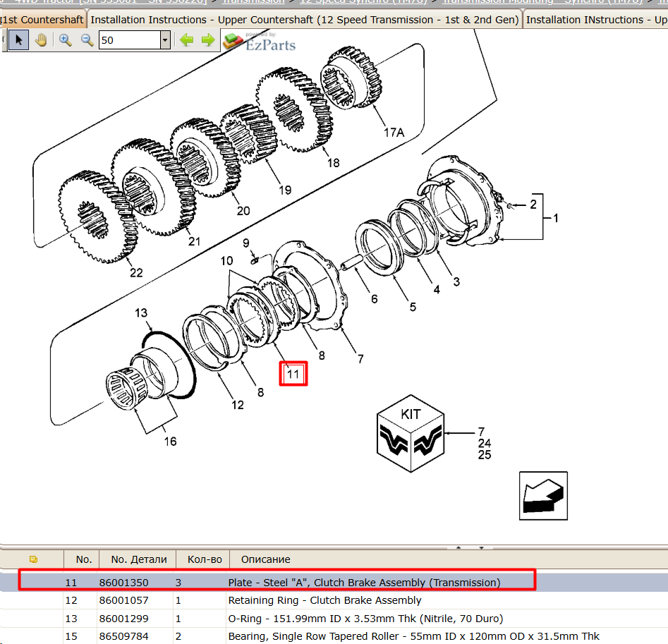Screen dimensions: 668x644
Task: Select callout 4 in the diagram
Action: pos(437,290)
